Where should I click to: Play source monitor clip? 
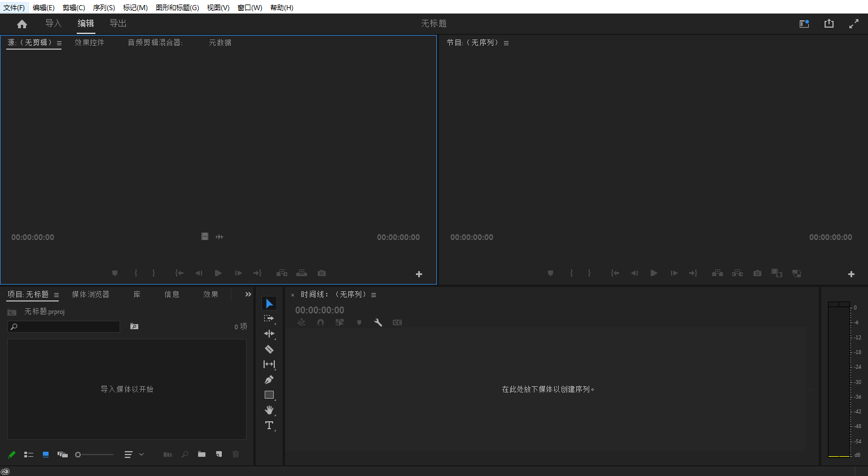coord(218,273)
